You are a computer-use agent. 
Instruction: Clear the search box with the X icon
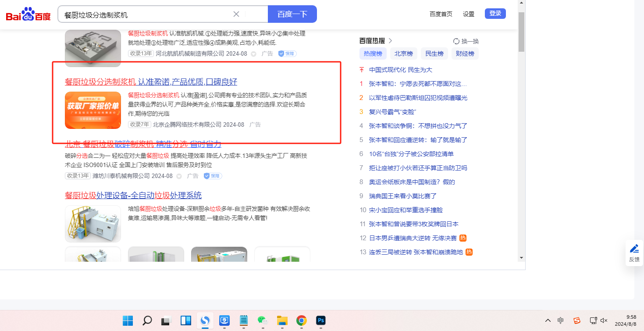236,14
